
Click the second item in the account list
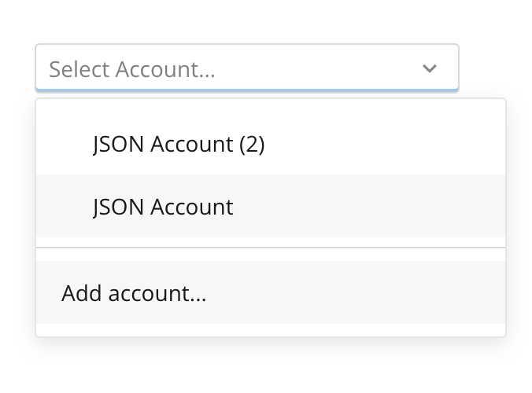click(x=163, y=207)
